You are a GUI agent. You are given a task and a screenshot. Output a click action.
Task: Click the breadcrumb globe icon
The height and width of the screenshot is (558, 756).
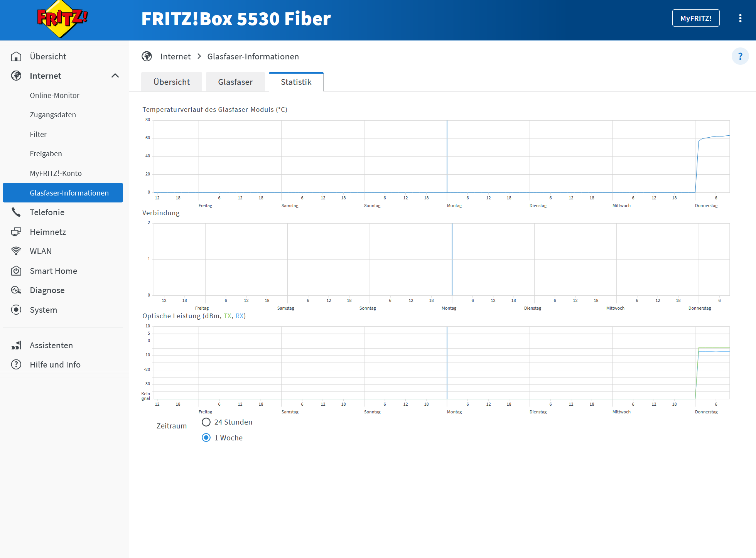coord(147,56)
